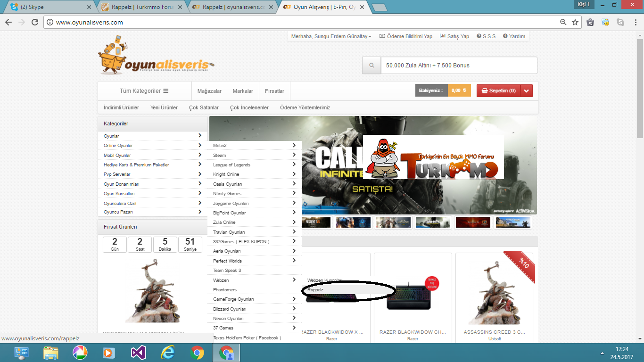This screenshot has height=362, width=644.
Task: Open the Tüm Kategoriler hamburger menu
Action: (144, 91)
